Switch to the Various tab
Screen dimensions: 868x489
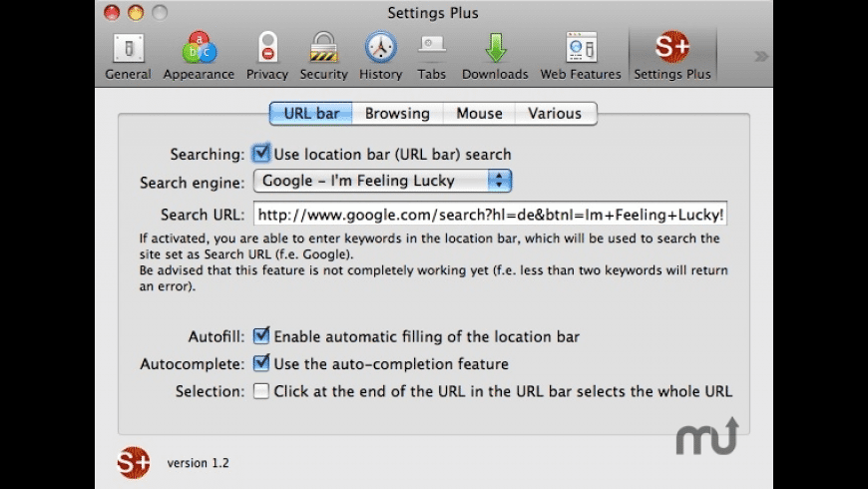(555, 114)
